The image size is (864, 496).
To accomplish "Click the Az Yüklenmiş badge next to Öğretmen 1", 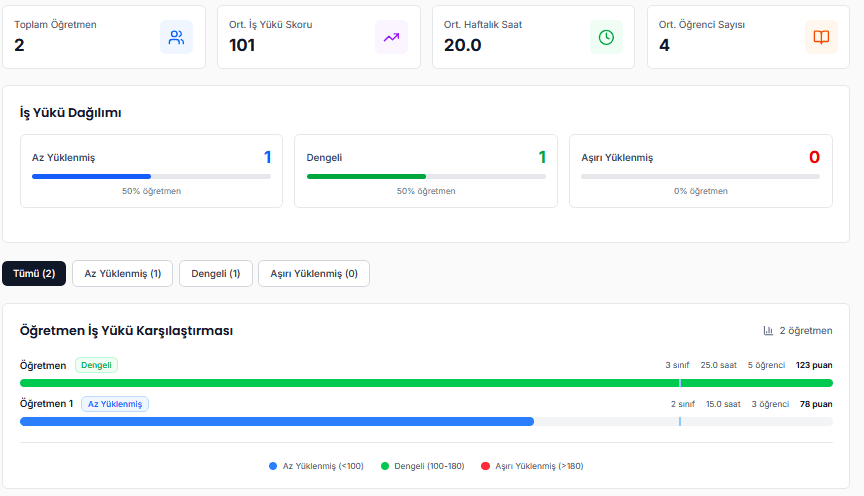I will 115,404.
